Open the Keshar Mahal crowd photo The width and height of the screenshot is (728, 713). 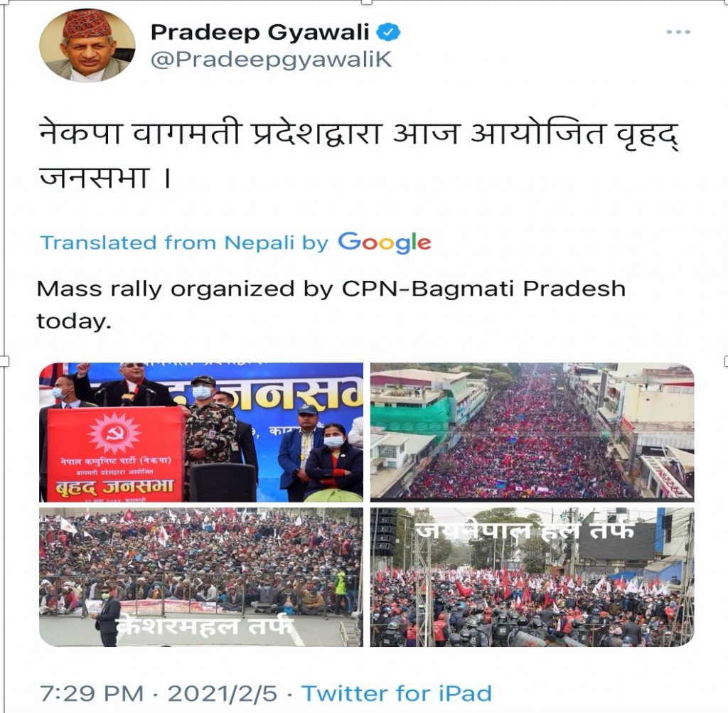coord(201,577)
